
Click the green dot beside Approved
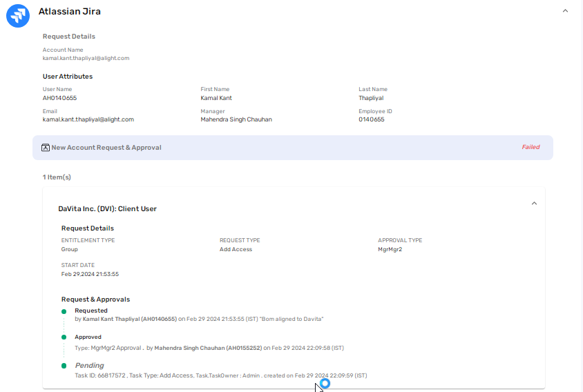64,337
